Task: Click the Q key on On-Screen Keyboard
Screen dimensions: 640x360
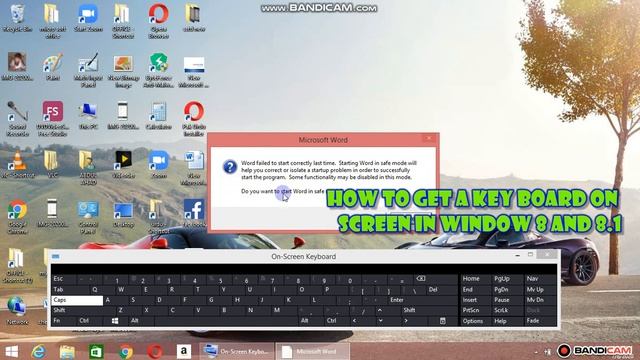Action: pyautogui.click(x=103, y=289)
